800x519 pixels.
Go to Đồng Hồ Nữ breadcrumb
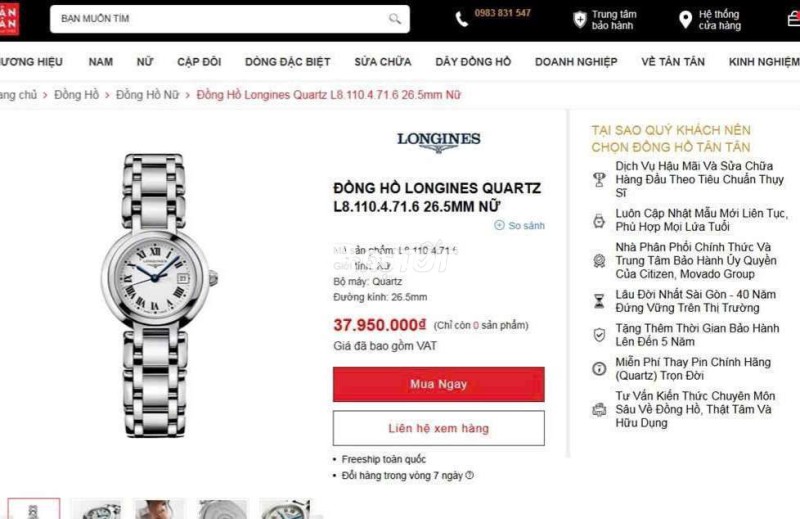[147, 95]
